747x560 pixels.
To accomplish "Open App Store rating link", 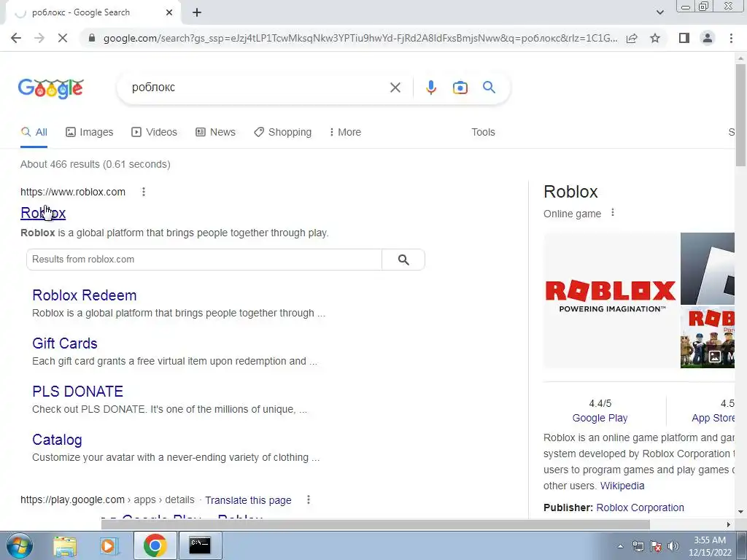I will [x=713, y=418].
